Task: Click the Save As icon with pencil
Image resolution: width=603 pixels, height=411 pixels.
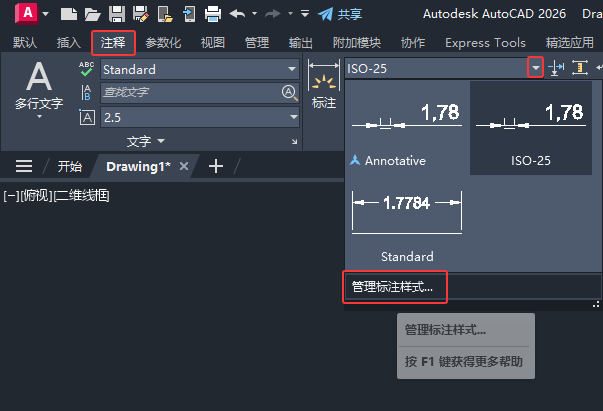Action: [x=141, y=14]
